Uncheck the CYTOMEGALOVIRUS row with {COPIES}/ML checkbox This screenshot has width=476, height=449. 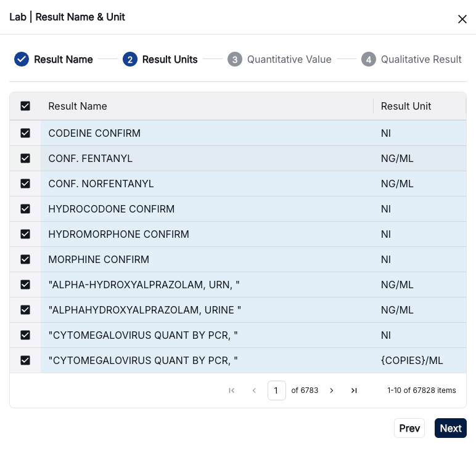(25, 360)
